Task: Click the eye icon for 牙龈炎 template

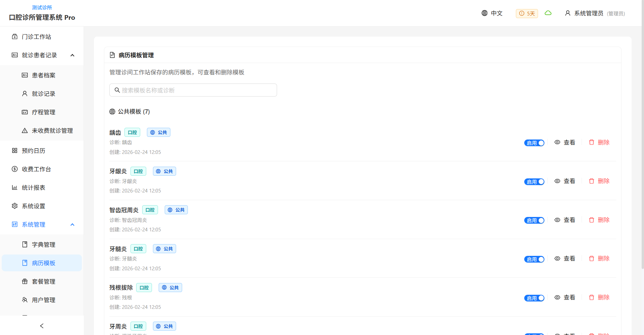Action: pos(557,181)
